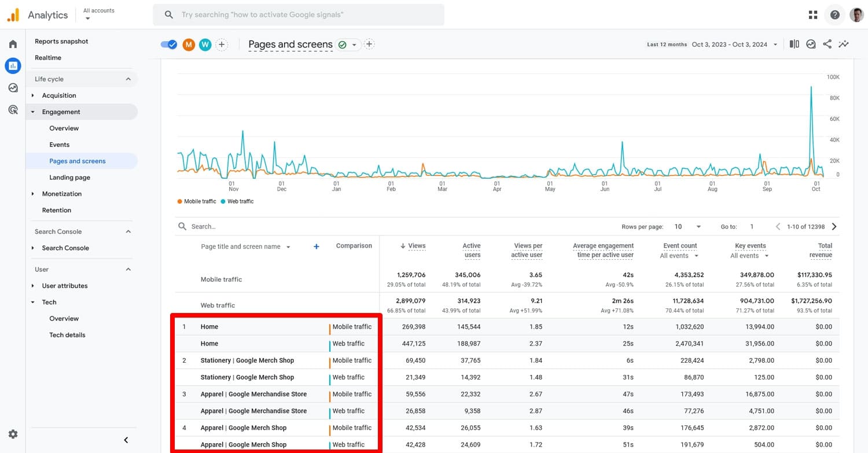Go to the next table page with the arrow
Viewport: 868px width, 453px height.
(834, 226)
